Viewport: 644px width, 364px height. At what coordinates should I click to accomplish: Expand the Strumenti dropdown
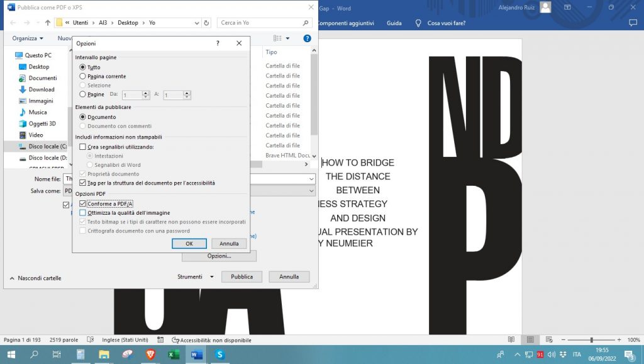[x=195, y=276]
